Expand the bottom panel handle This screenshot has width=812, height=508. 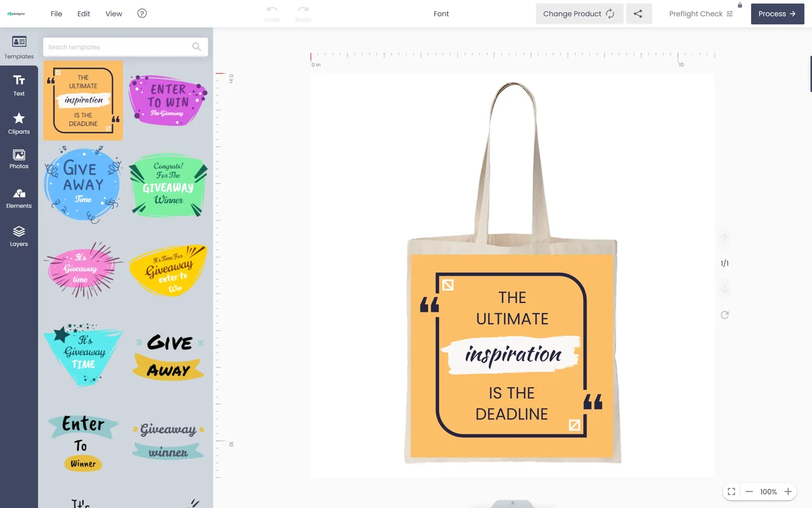tap(513, 503)
